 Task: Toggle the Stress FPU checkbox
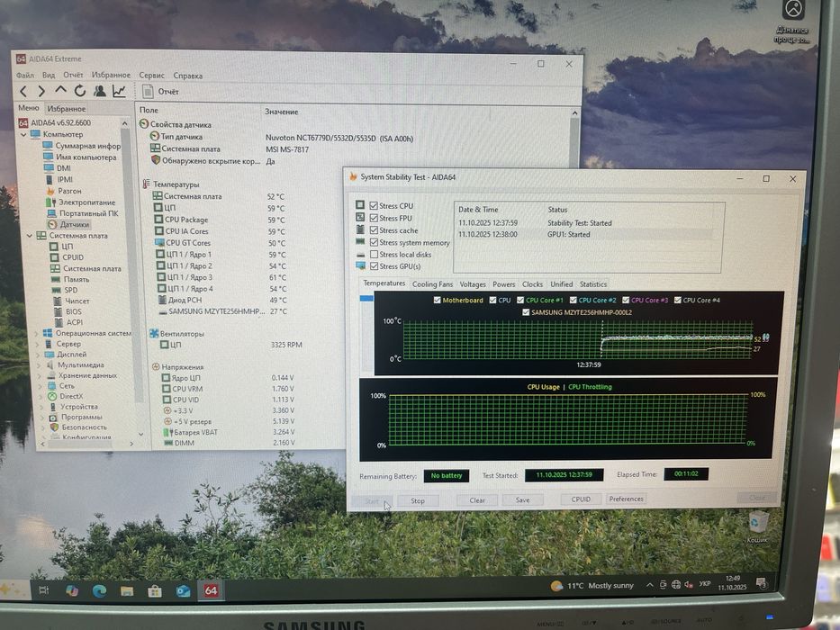[374, 218]
